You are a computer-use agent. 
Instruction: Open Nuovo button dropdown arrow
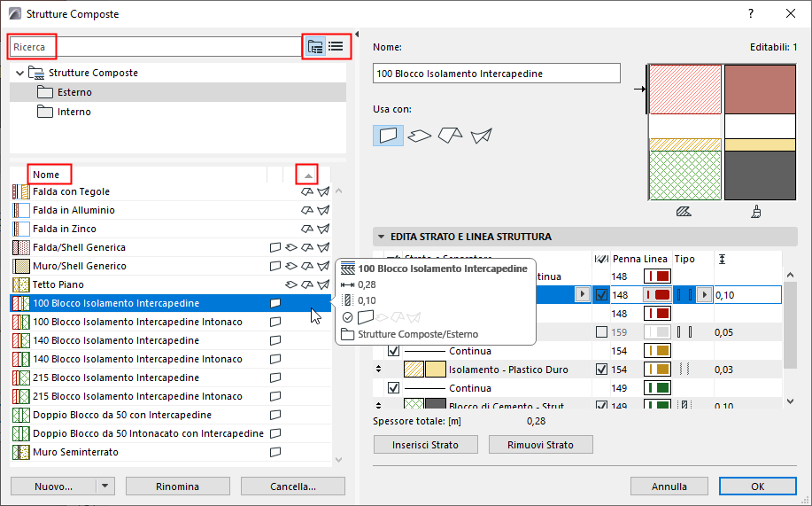[x=105, y=487]
